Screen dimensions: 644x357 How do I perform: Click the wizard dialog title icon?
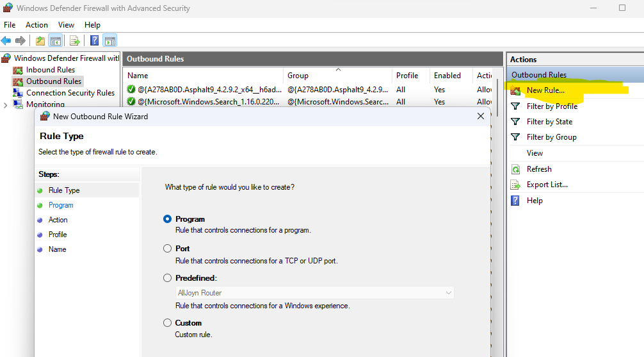pos(45,117)
